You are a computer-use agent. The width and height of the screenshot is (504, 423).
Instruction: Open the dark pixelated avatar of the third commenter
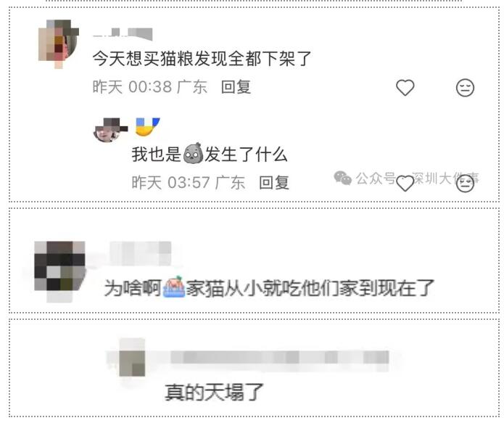tap(59, 271)
